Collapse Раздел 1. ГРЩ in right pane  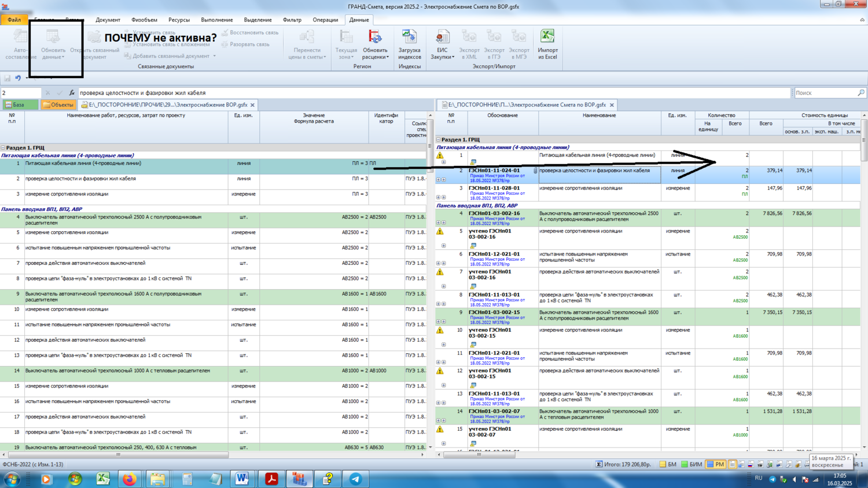[439, 140]
